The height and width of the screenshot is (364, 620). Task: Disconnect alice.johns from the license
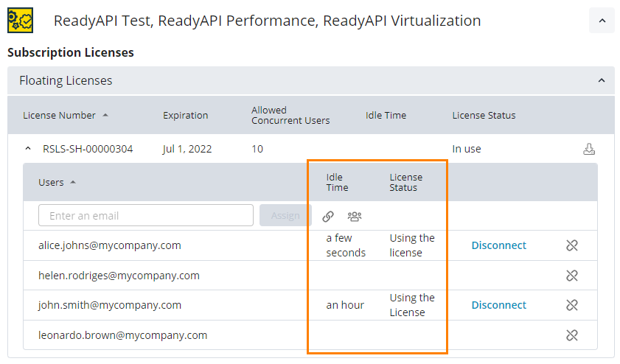pos(498,245)
